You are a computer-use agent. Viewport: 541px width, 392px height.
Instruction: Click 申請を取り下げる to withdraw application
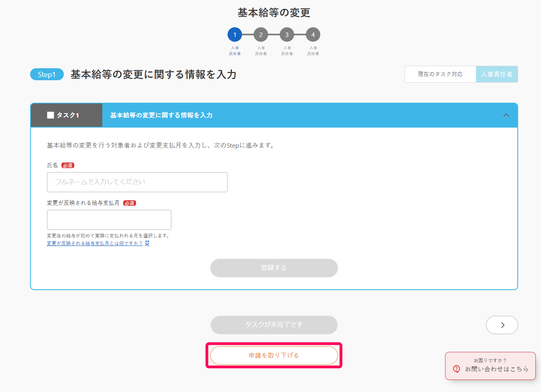[274, 355]
